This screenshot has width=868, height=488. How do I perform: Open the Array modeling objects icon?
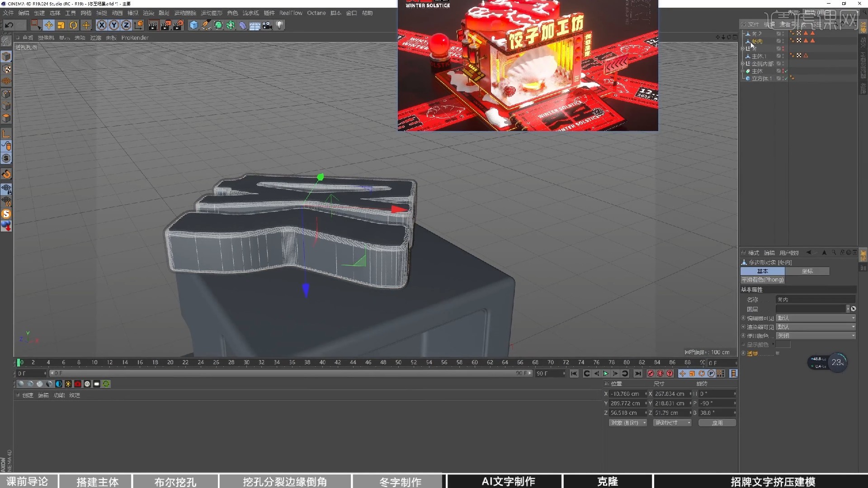[x=231, y=25]
